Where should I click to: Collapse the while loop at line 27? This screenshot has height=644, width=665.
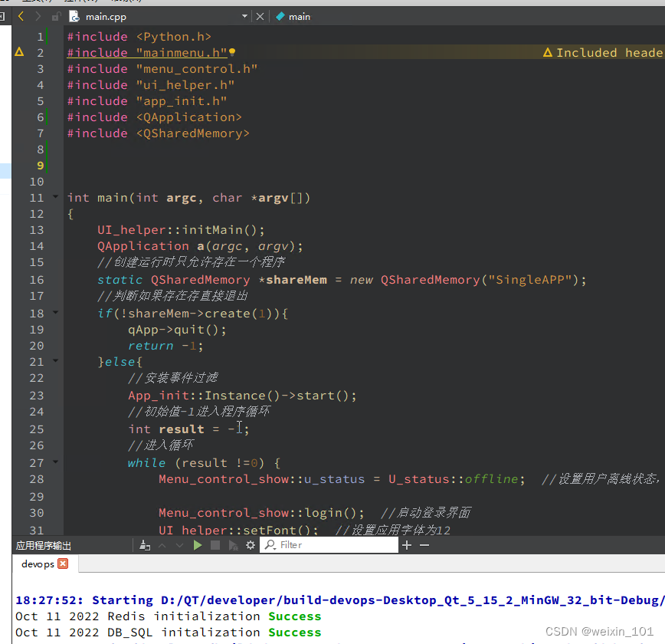pyautogui.click(x=56, y=462)
